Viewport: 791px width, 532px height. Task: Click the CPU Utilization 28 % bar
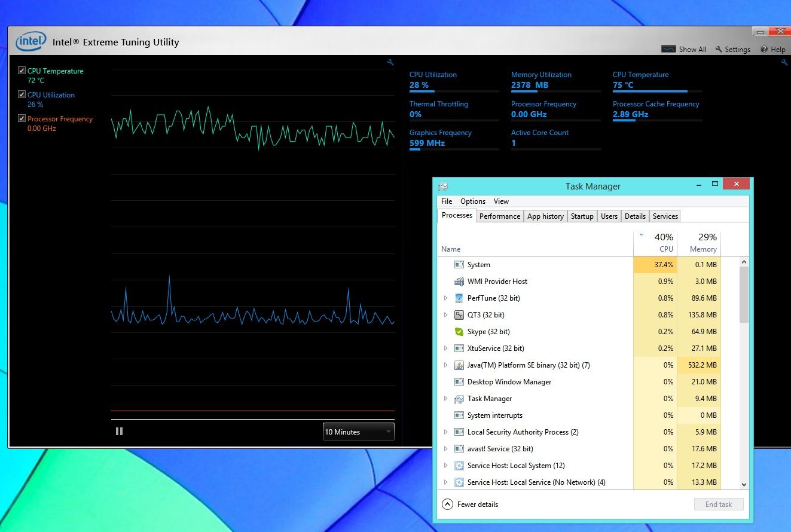[x=454, y=91]
